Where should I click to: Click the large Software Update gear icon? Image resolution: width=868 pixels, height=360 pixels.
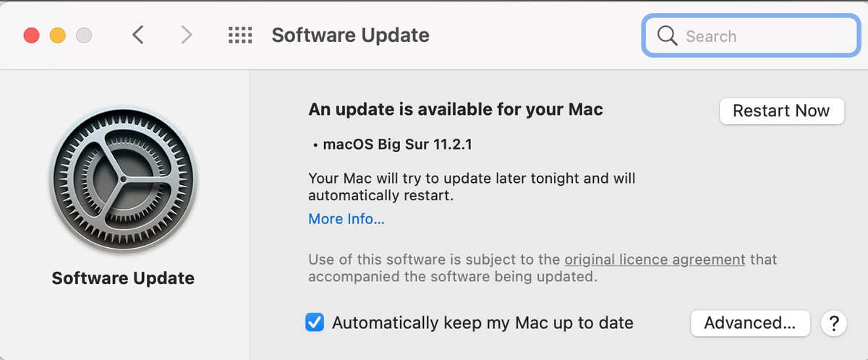click(x=123, y=179)
